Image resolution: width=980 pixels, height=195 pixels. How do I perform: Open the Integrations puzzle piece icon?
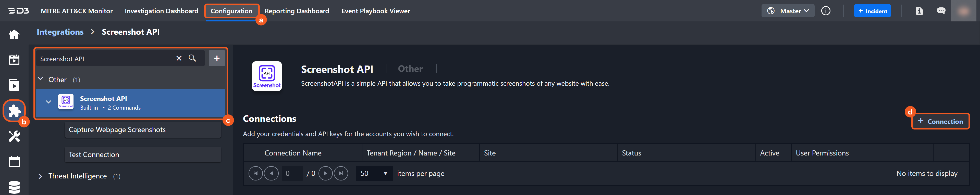(x=14, y=111)
